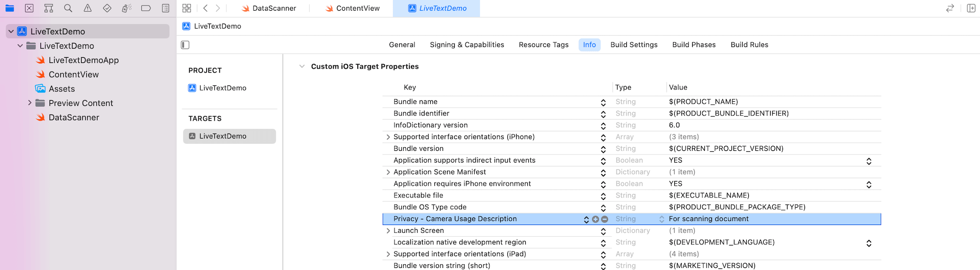Open the General settings tab
This screenshot has width=980, height=270.
pos(402,45)
